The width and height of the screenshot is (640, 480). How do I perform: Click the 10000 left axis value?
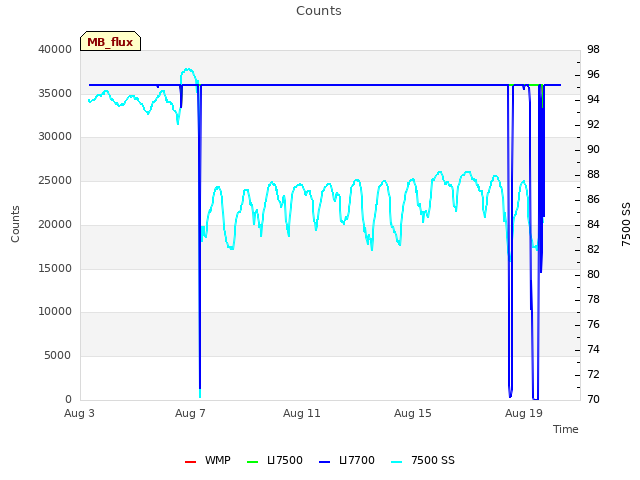55,312
